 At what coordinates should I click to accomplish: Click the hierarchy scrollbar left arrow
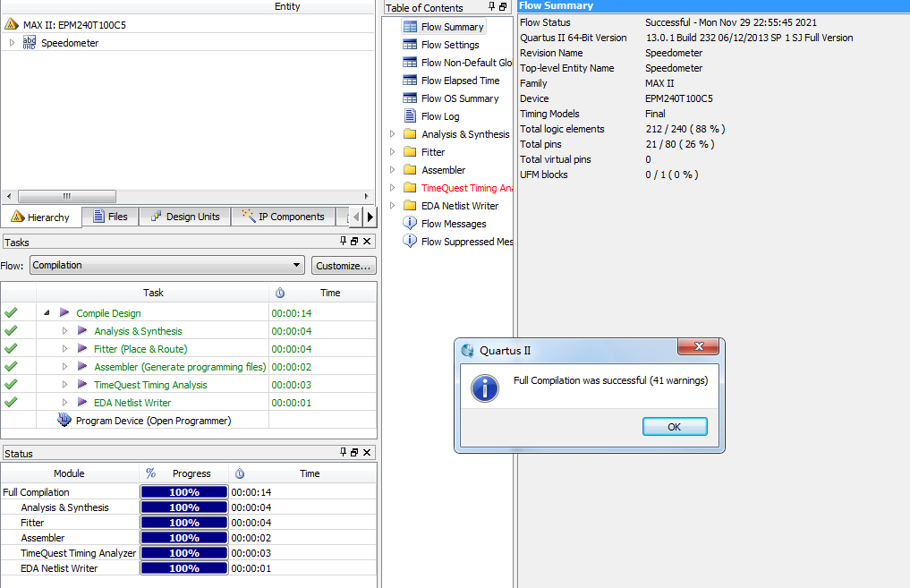(x=9, y=196)
